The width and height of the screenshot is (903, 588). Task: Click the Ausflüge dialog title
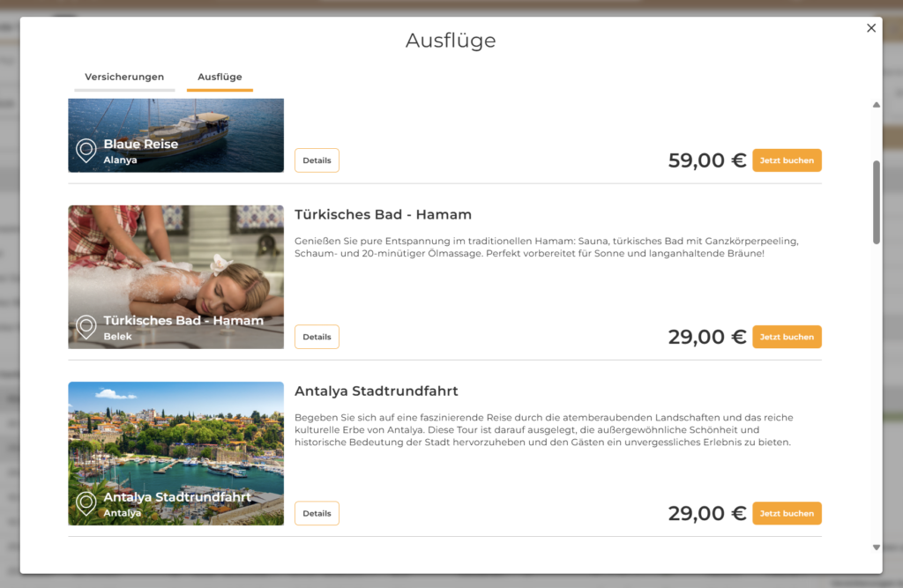tap(451, 41)
